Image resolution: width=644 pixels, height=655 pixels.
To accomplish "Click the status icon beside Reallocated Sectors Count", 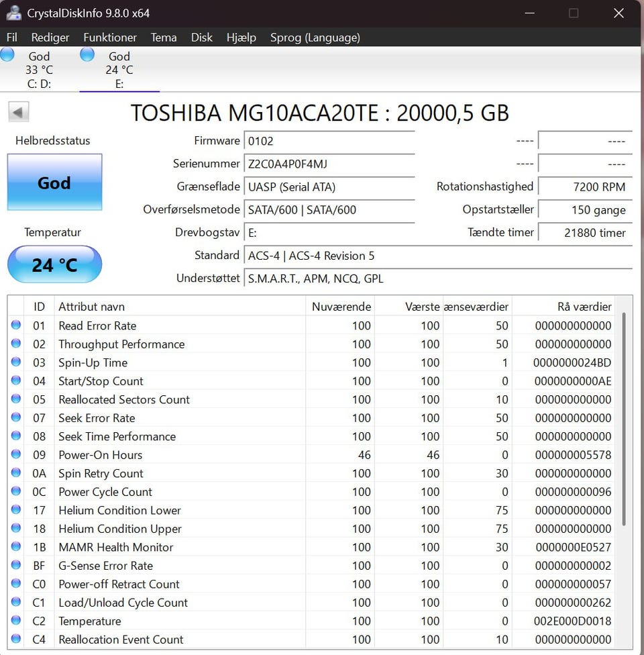I will tap(15, 399).
